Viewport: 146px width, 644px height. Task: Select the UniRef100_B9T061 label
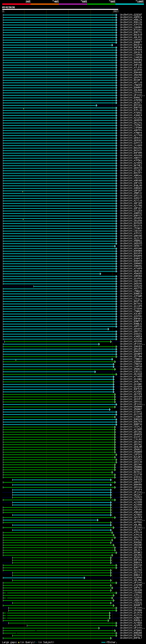pos(131,105)
